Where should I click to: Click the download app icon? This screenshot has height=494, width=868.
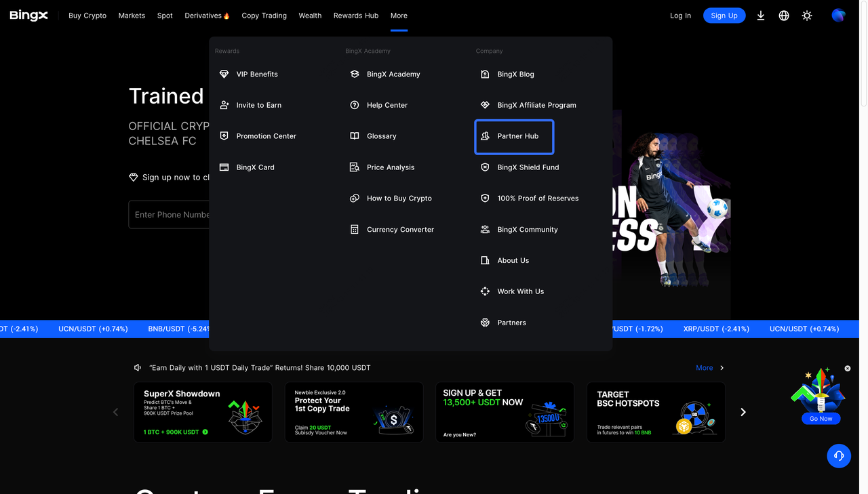coord(761,16)
